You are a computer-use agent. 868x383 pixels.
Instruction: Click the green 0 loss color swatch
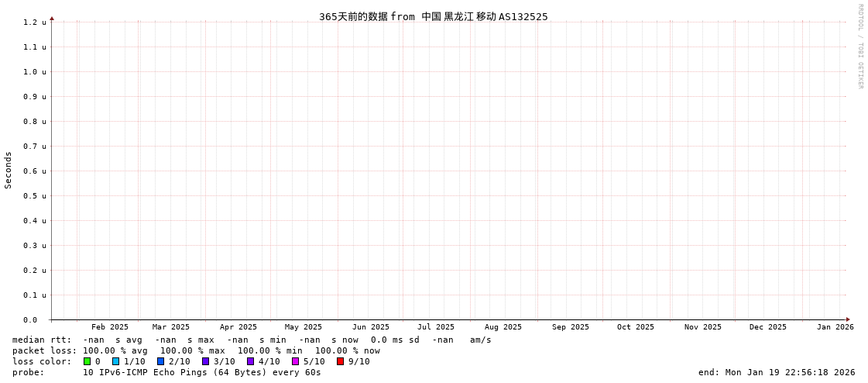click(87, 361)
